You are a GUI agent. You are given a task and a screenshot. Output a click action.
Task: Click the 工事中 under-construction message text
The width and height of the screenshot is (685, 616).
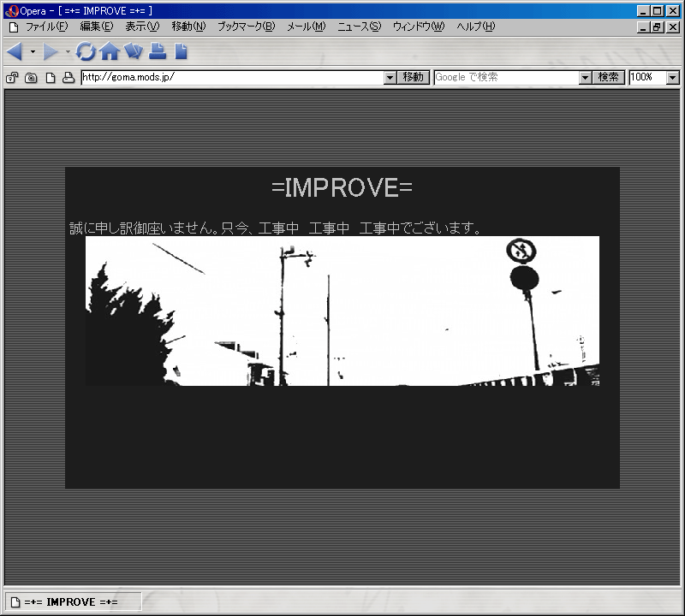pyautogui.click(x=275, y=228)
